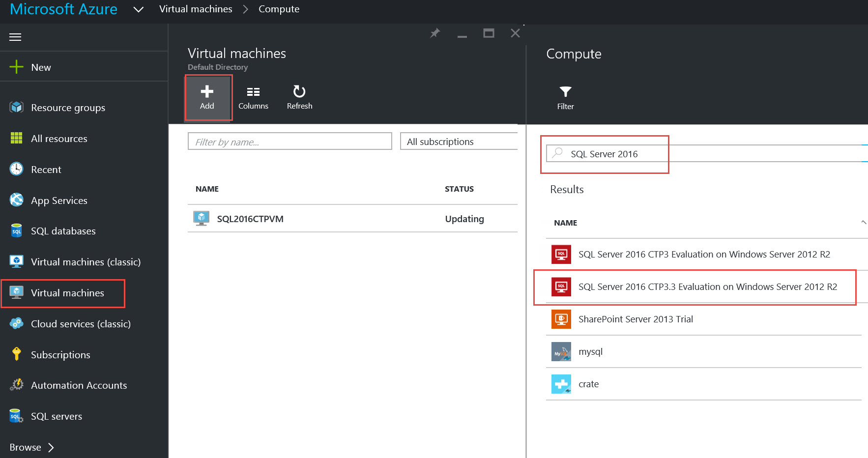Click the SQL2016CTPVM machine icon
The width and height of the screenshot is (868, 458).
(x=201, y=219)
